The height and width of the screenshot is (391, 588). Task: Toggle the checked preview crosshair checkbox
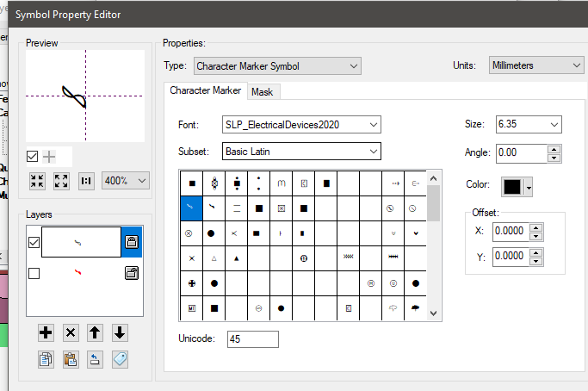pyautogui.click(x=32, y=156)
